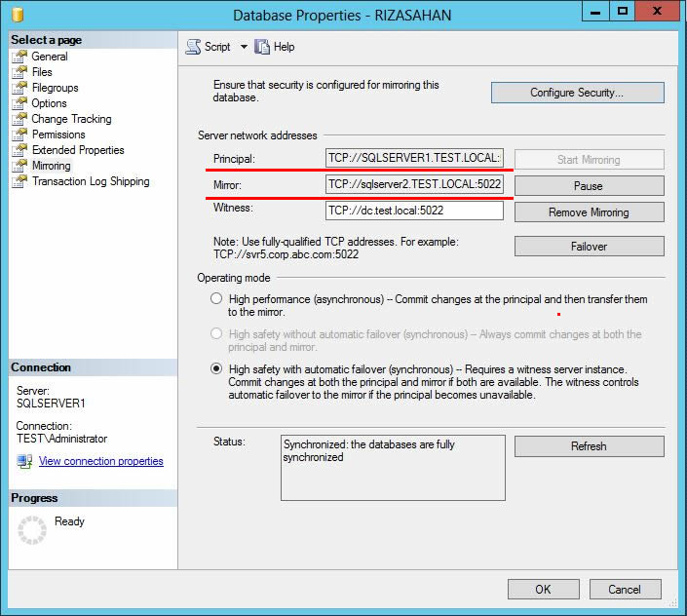687x616 pixels.
Task: Pause the database mirroring
Action: pyautogui.click(x=589, y=185)
